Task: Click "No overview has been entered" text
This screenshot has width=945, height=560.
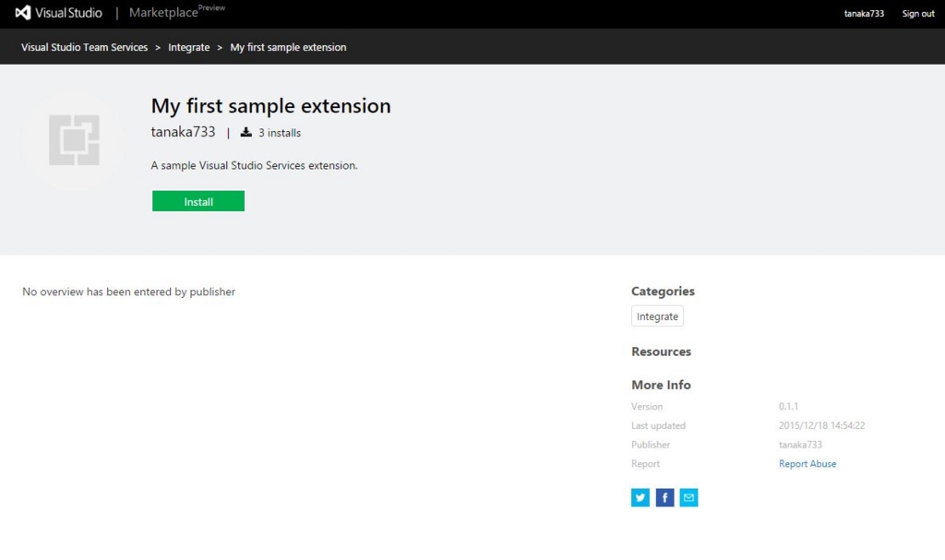Action: 128,292
